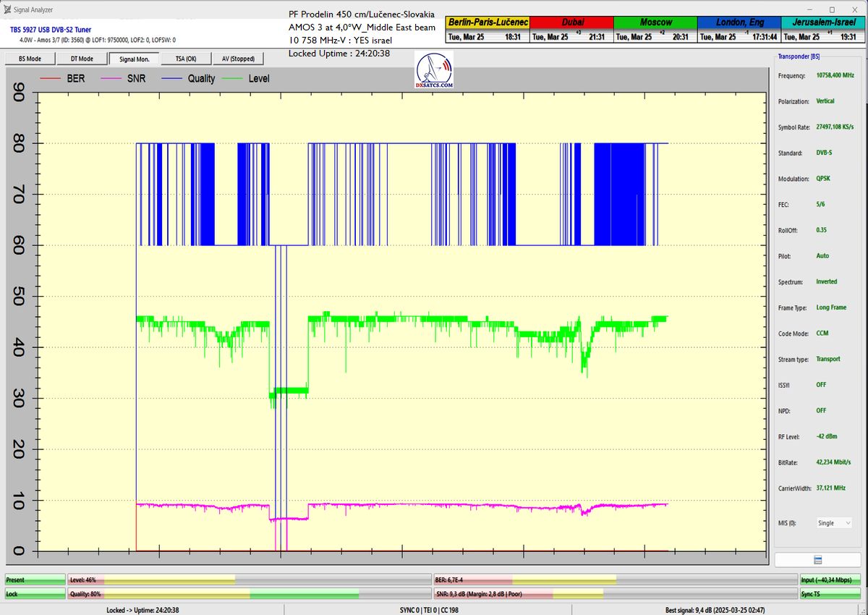Click the green Level legend line
Screen dimensions: 868x615
click(231, 78)
